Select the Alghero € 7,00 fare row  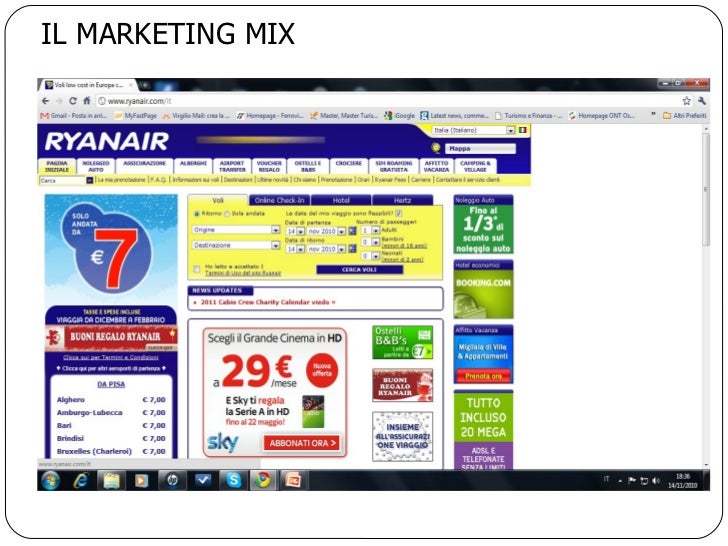click(111, 399)
